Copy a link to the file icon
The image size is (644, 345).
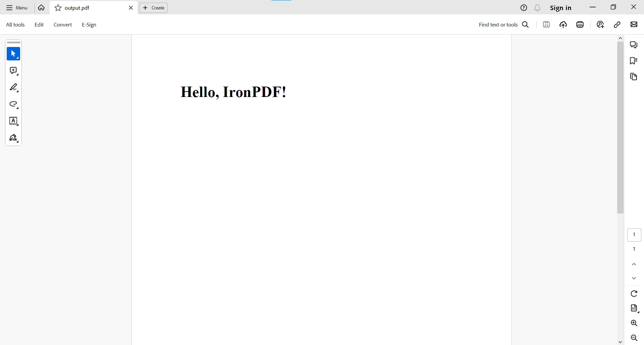click(618, 24)
